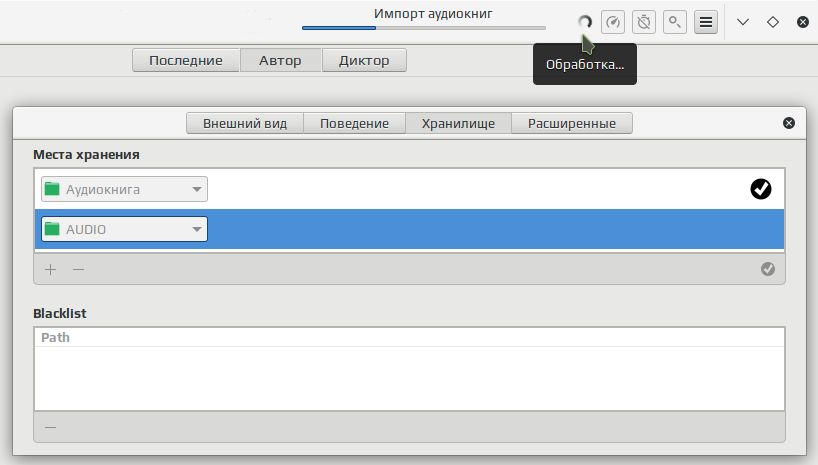This screenshot has width=818, height=465.
Task: Click the plus icon to add storage location
Action: 51,269
